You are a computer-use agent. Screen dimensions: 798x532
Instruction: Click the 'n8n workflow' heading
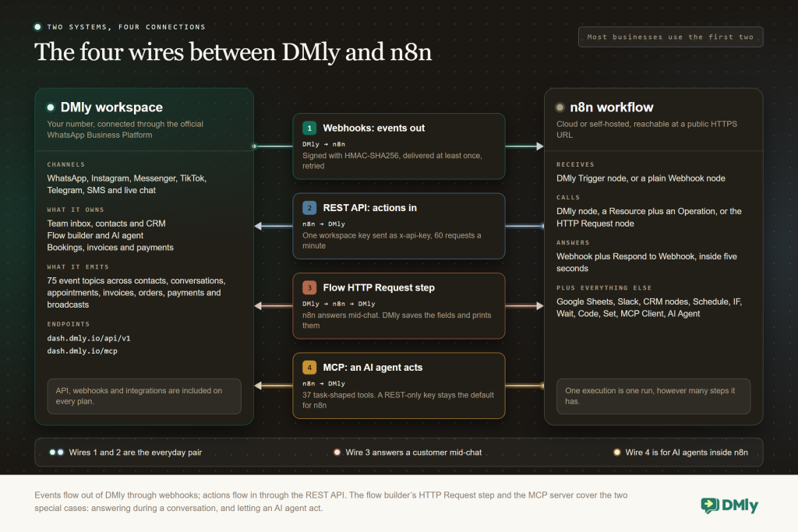611,107
